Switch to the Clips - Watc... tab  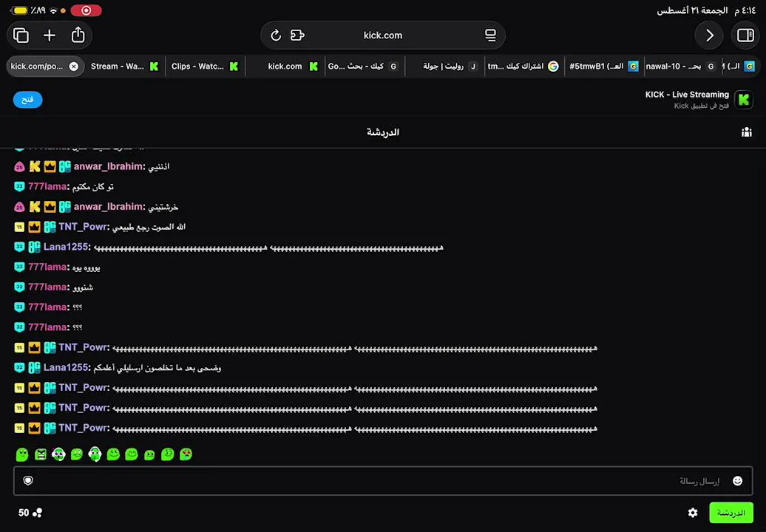[205, 66]
